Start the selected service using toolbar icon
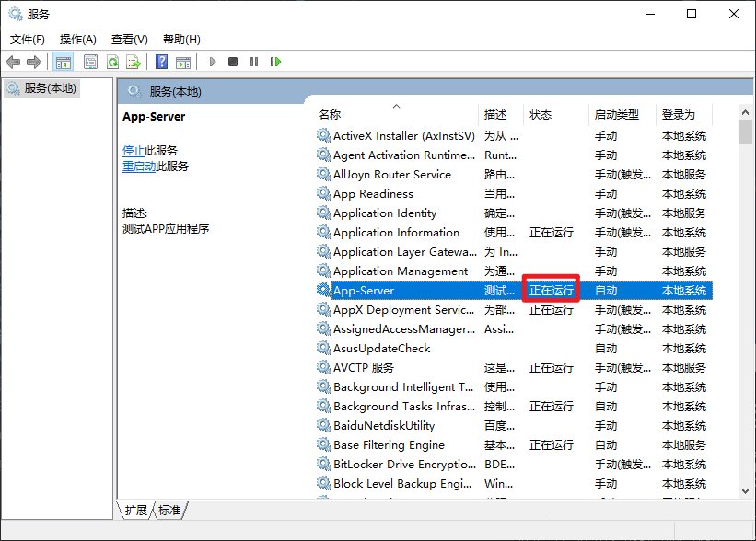 213,62
